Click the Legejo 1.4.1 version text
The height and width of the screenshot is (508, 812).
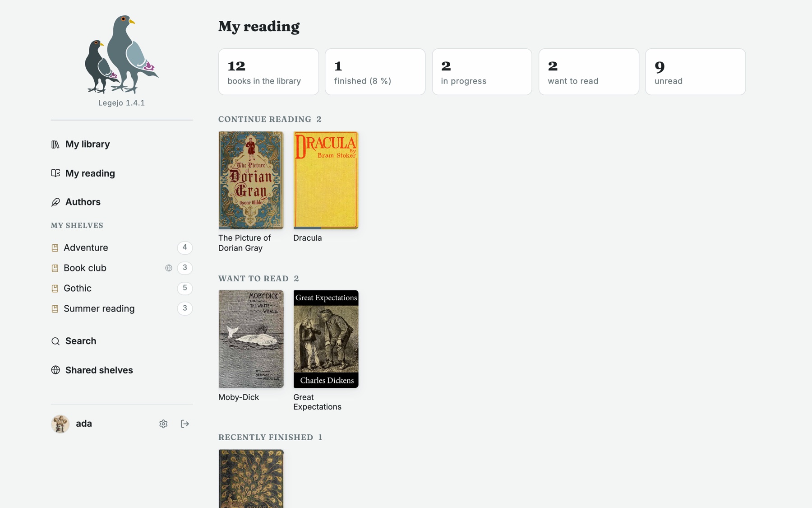(122, 103)
